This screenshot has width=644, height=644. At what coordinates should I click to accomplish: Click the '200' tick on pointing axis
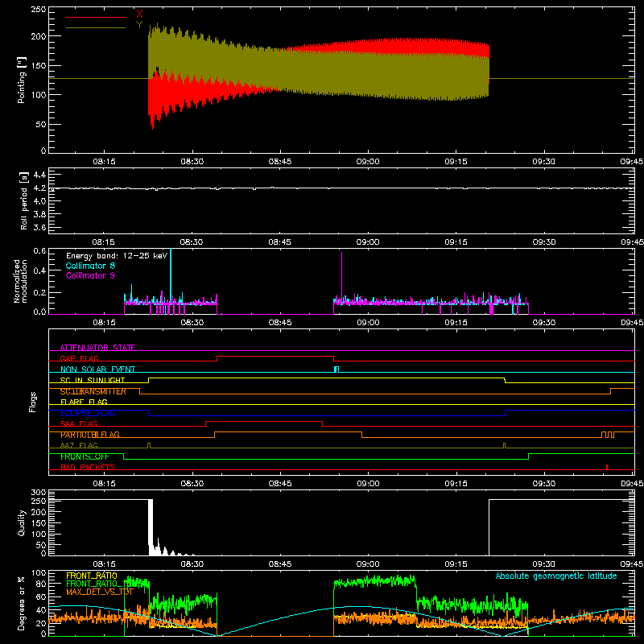[39, 36]
